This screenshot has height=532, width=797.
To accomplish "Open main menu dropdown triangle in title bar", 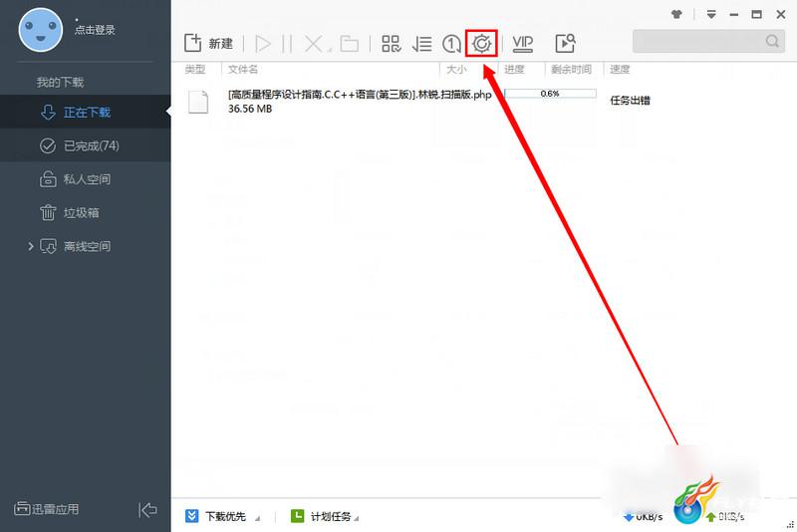I will coord(711,14).
